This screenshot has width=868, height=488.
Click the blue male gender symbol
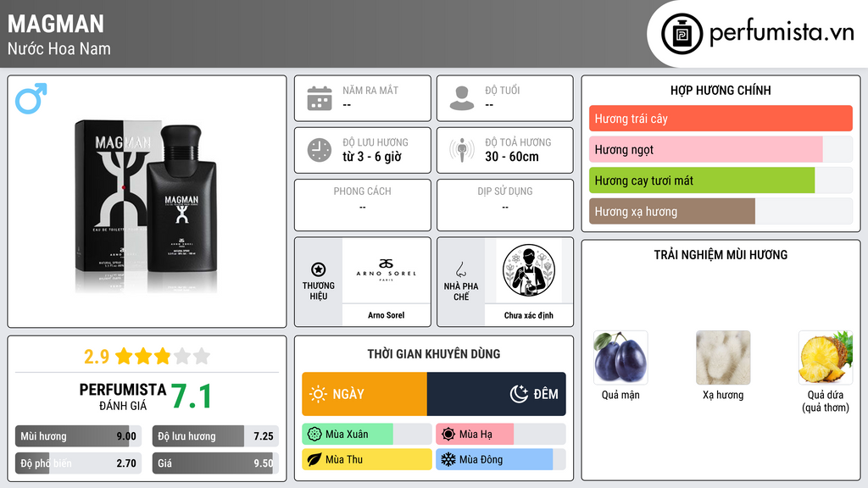tap(31, 98)
